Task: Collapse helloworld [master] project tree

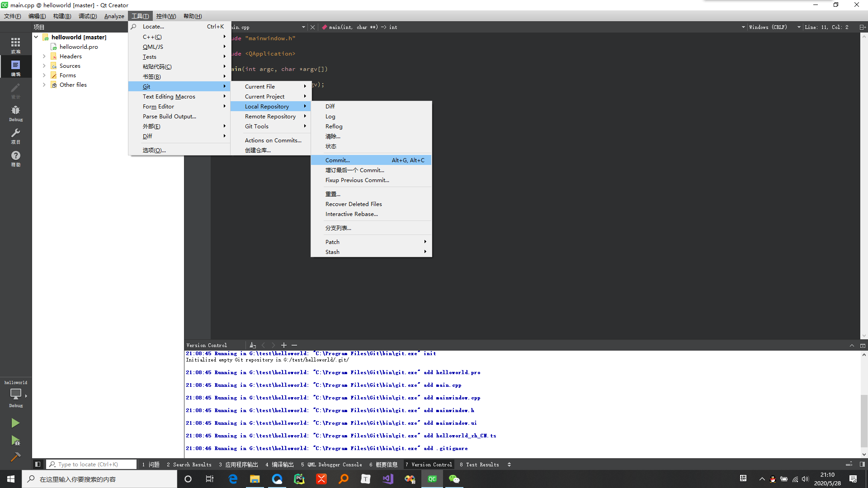Action: tap(36, 37)
